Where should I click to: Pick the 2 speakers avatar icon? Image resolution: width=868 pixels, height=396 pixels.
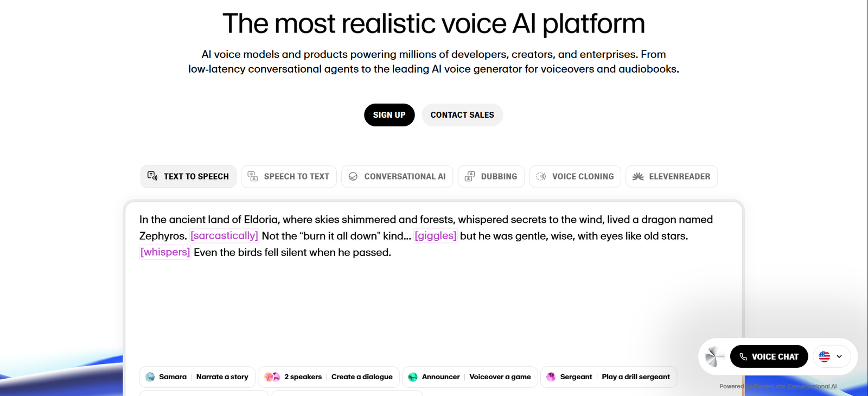tap(272, 377)
